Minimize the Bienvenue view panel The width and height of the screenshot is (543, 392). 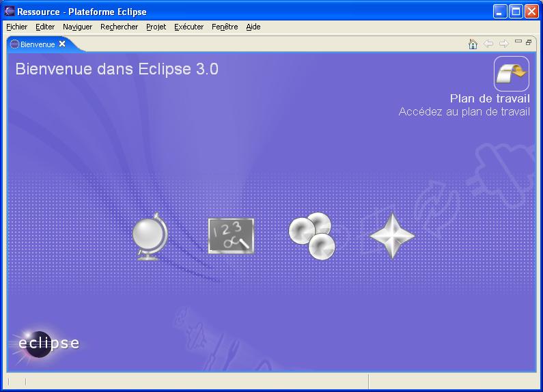click(x=518, y=42)
